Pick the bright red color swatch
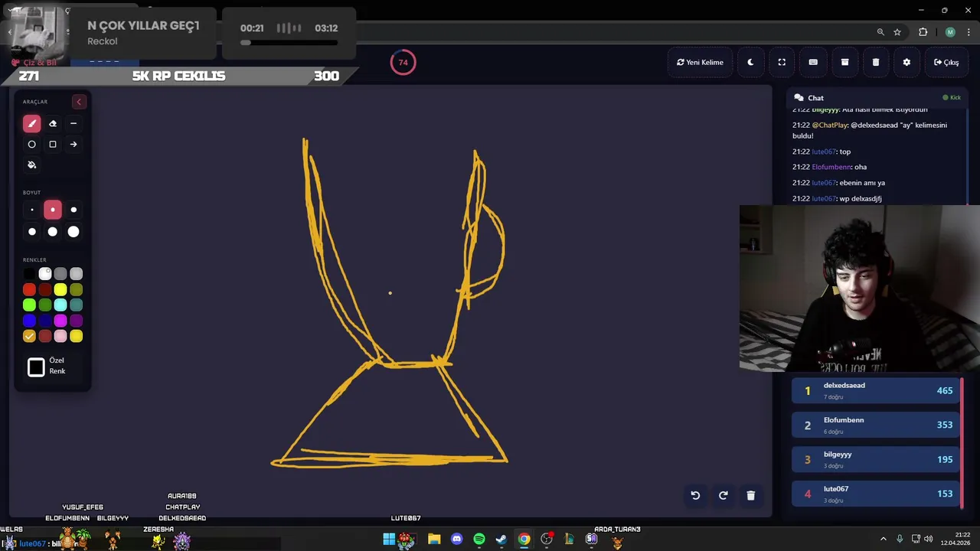 29,289
